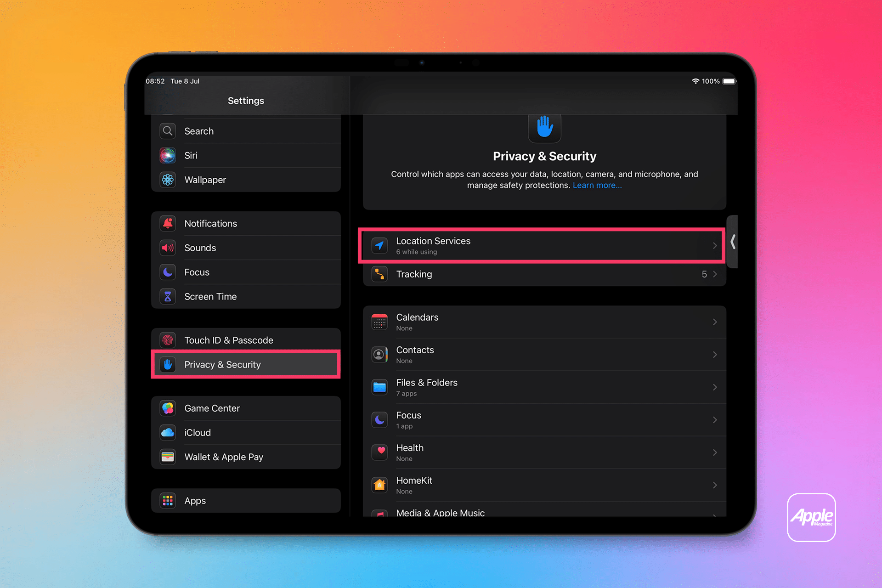Click the Tracking icon
882x588 pixels.
pyautogui.click(x=379, y=274)
